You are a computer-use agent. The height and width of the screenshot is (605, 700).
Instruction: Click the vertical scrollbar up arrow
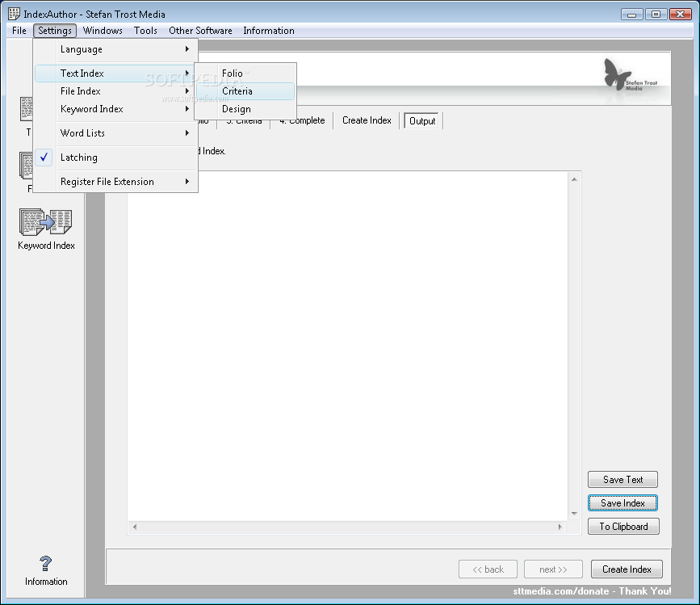[x=574, y=179]
